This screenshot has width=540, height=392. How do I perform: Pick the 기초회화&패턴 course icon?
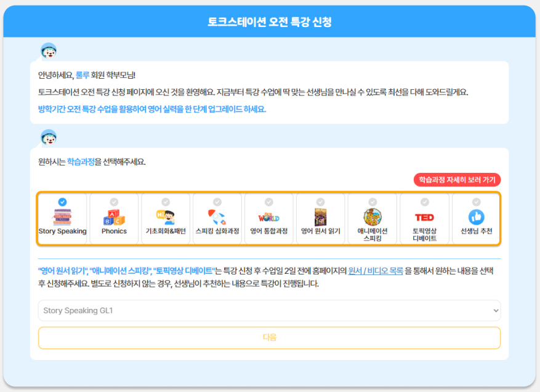pyautogui.click(x=165, y=217)
